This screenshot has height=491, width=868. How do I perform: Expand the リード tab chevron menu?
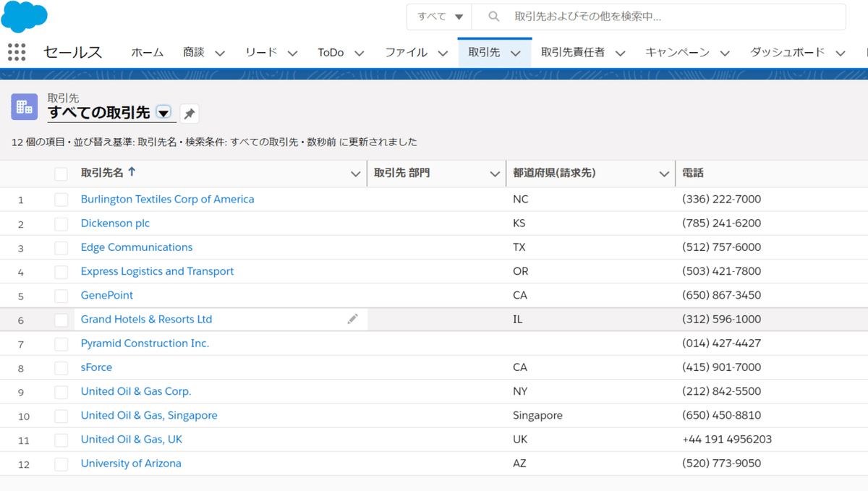coord(292,53)
